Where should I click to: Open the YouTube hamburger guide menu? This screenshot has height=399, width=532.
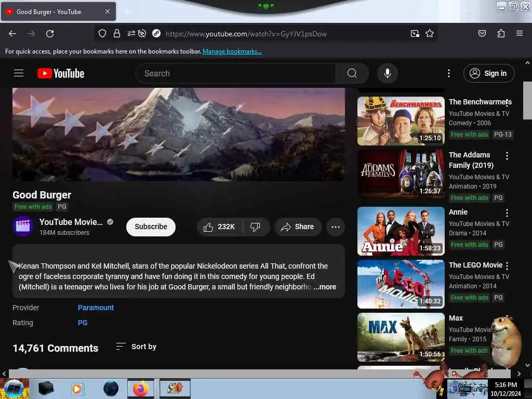(x=19, y=73)
